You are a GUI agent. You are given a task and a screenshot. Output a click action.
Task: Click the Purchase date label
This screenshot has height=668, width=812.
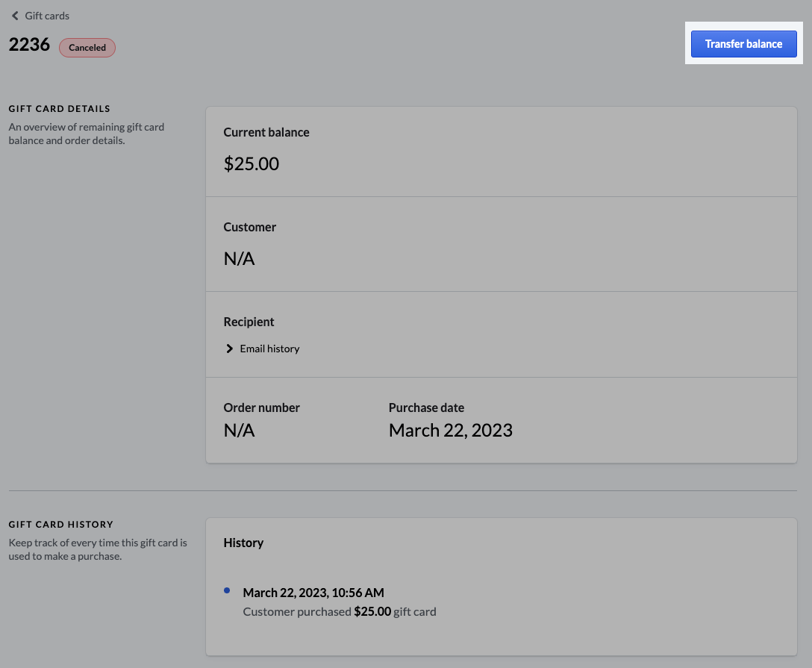426,408
